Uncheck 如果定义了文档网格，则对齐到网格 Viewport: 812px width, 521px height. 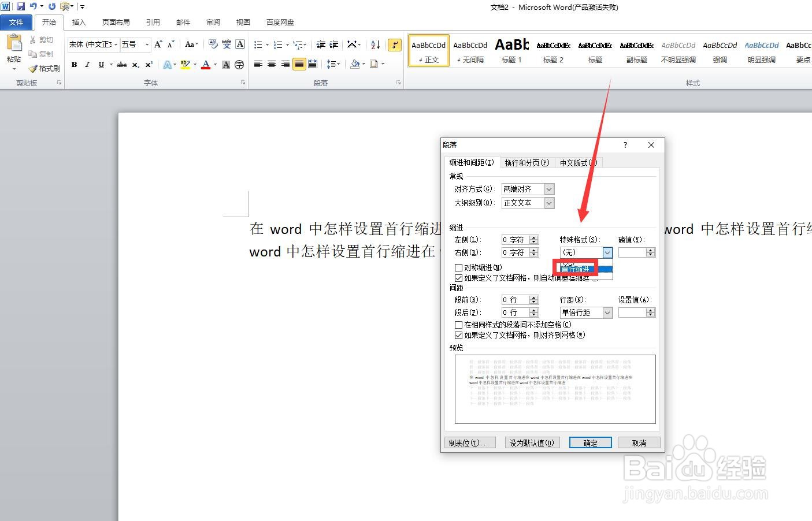click(458, 335)
